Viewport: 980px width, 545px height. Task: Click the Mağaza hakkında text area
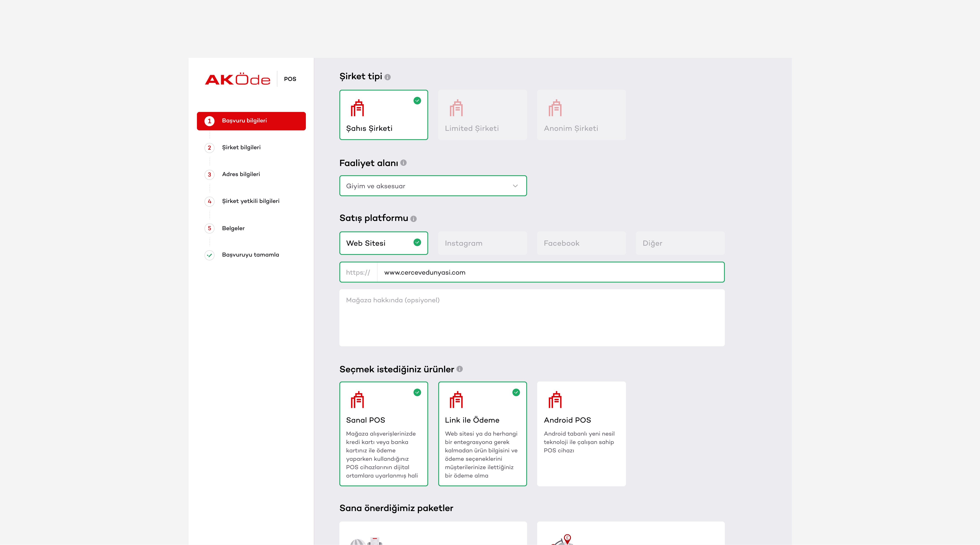[x=531, y=318]
